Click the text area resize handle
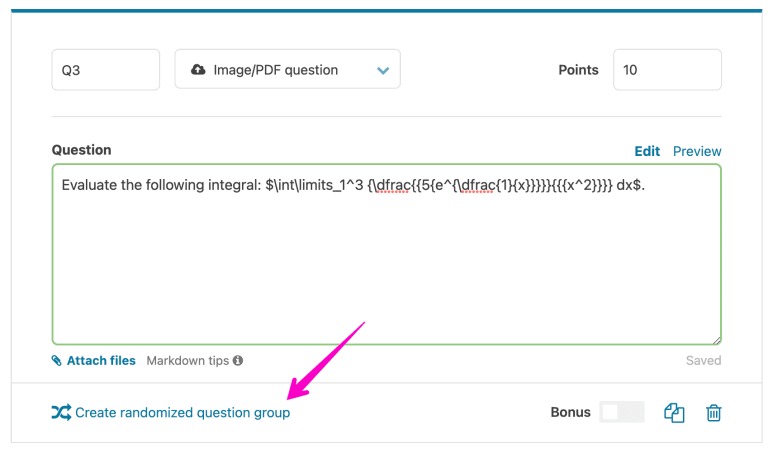 [716, 340]
